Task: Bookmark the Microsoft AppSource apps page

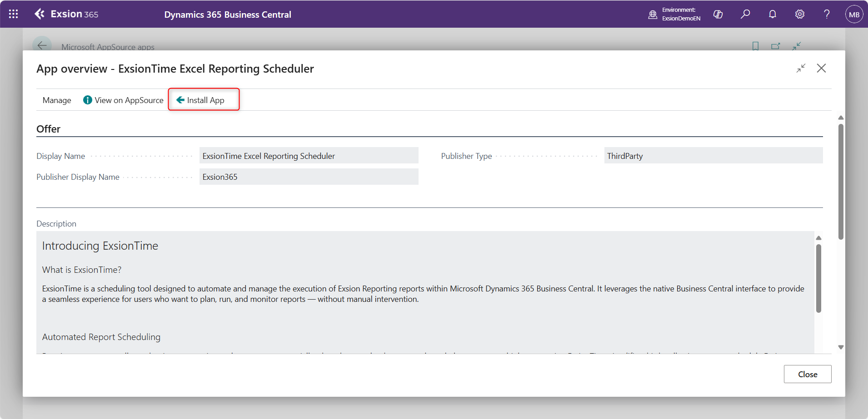Action: [755, 46]
